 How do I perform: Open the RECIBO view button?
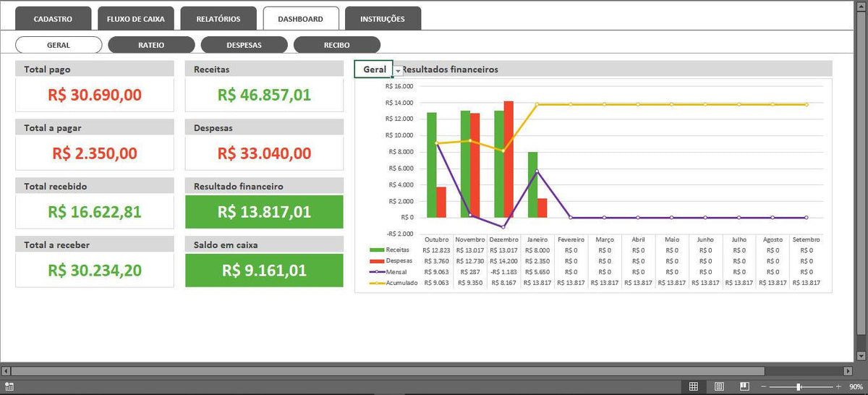[x=337, y=45]
